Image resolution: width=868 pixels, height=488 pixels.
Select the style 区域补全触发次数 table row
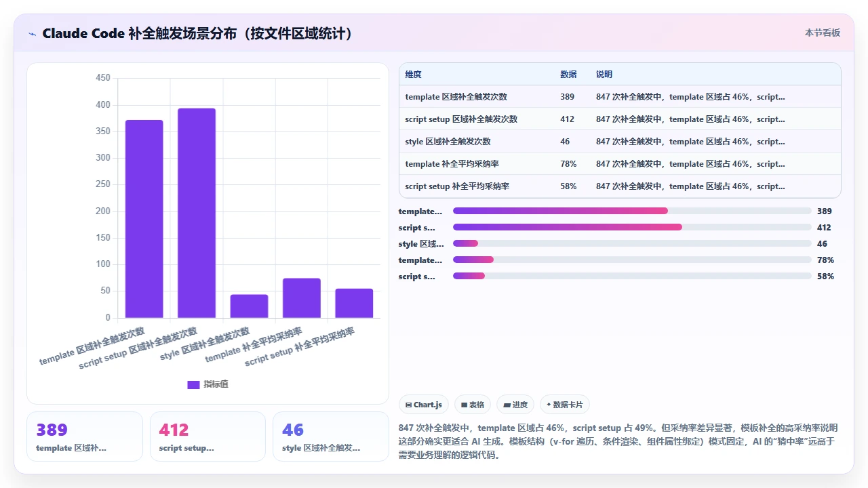[620, 142]
